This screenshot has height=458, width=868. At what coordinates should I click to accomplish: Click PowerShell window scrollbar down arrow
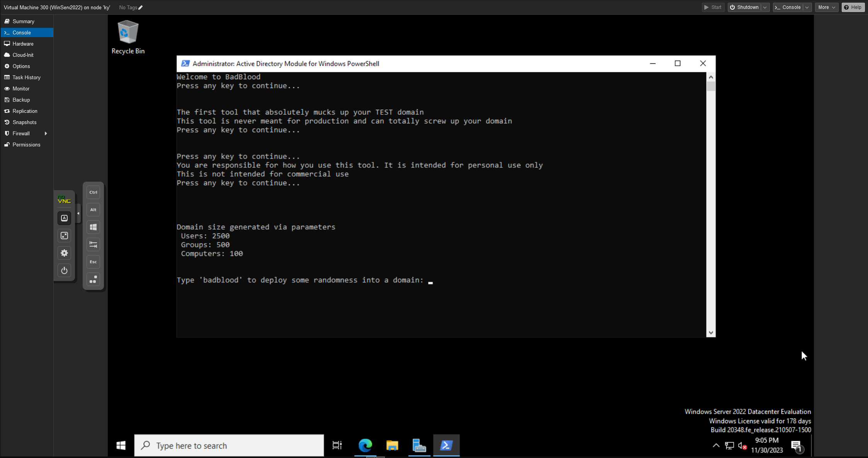click(x=711, y=333)
